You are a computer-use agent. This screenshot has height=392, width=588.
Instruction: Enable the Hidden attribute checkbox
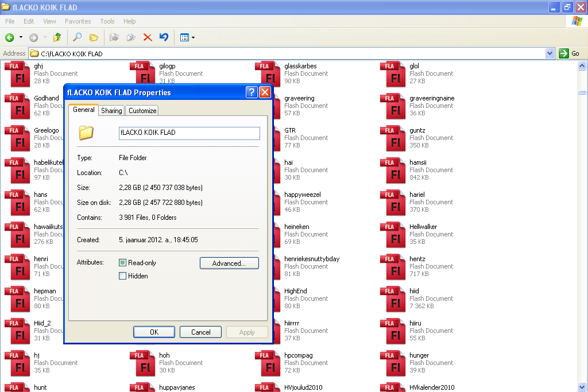tap(122, 276)
